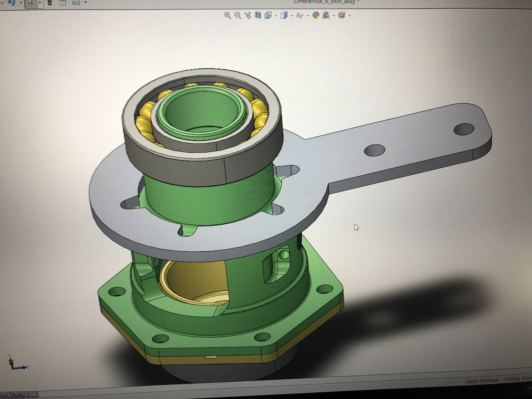Open the Options checklist icon

76,2
